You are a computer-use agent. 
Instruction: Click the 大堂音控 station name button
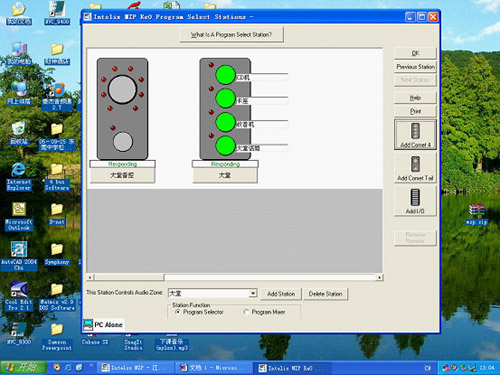122,175
